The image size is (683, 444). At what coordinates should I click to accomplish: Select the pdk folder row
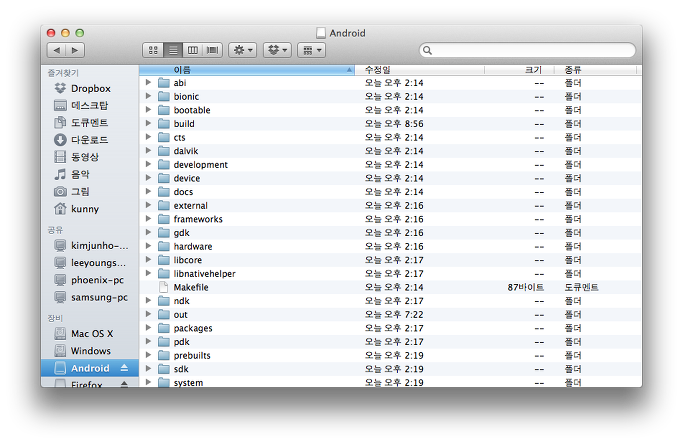pos(390,342)
